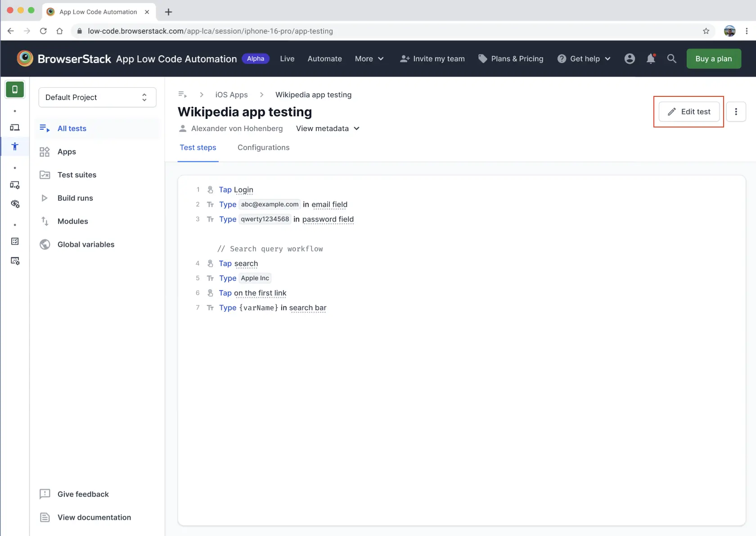Screen dimensions: 756x536
Task: Click the Edit test button
Action: (688, 111)
